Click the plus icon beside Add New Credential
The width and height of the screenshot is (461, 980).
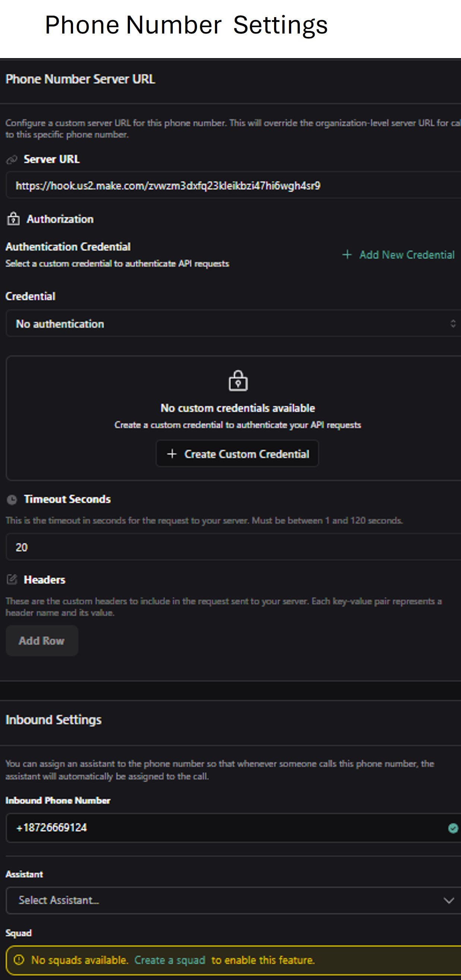tap(347, 254)
